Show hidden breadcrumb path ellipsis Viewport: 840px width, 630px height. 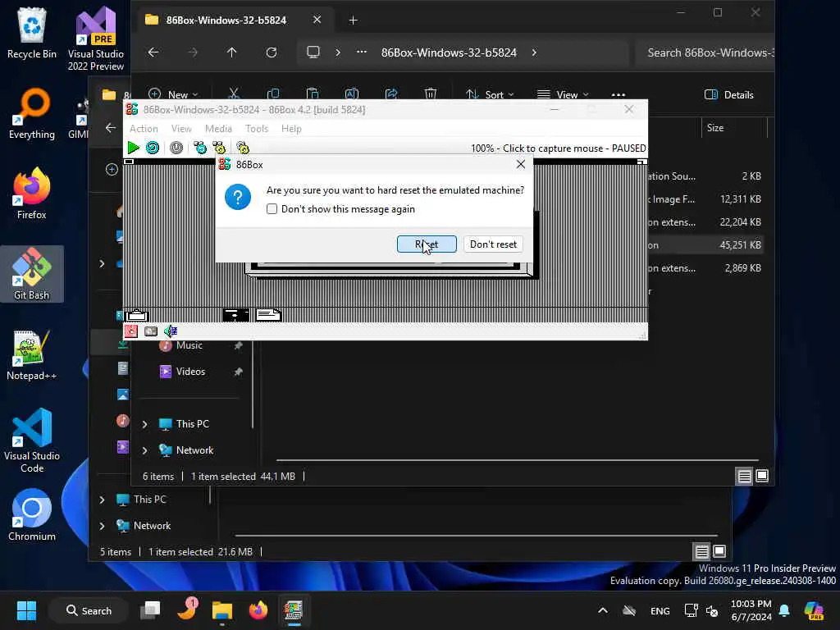tap(362, 52)
